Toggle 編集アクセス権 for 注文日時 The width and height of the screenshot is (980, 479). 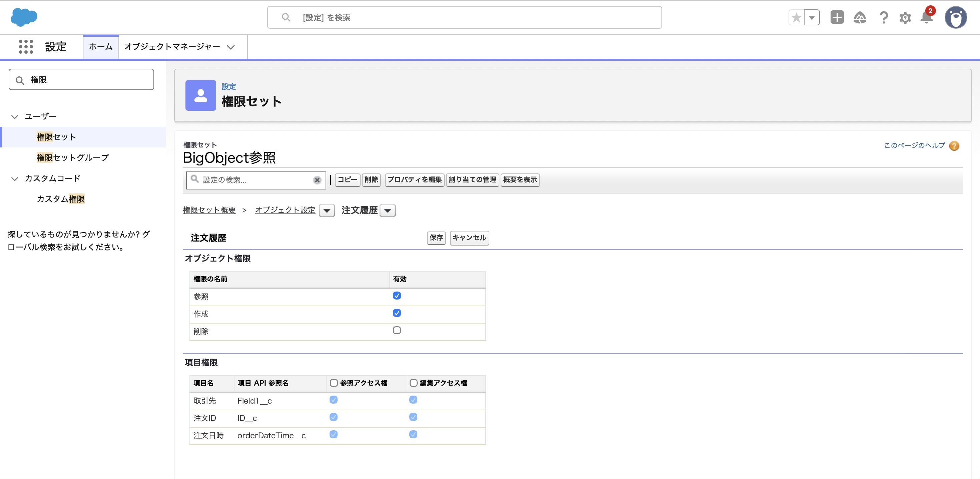(413, 435)
